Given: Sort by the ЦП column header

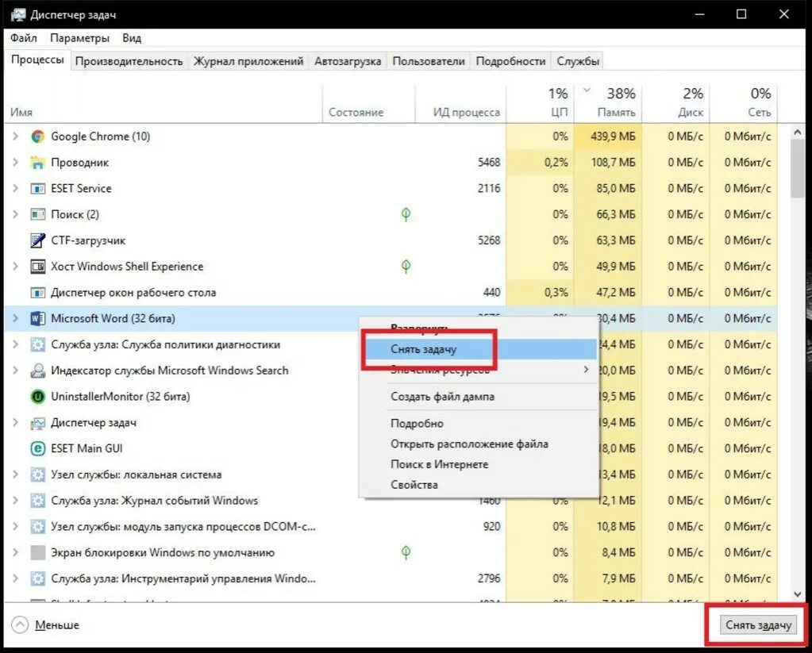Looking at the screenshot, I should (540, 103).
